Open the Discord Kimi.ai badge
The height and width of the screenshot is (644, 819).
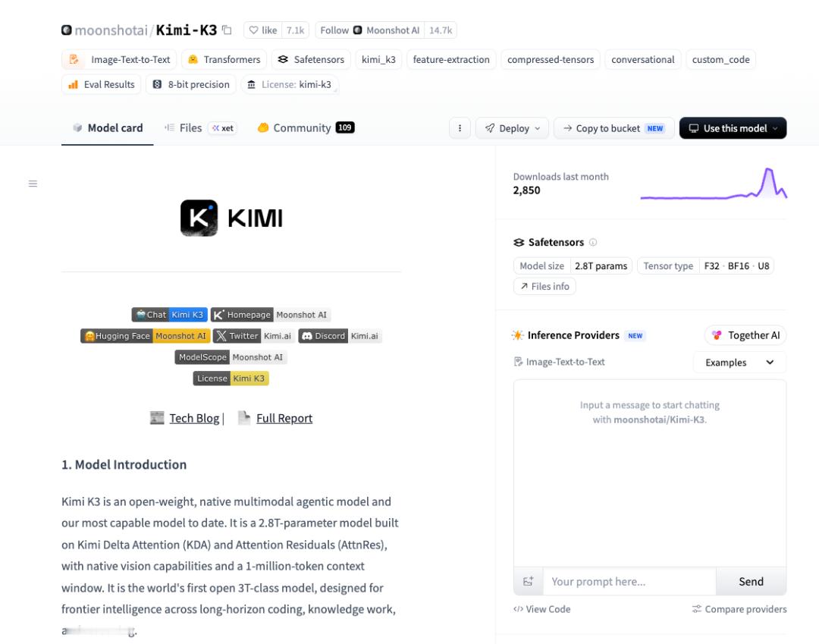(340, 336)
